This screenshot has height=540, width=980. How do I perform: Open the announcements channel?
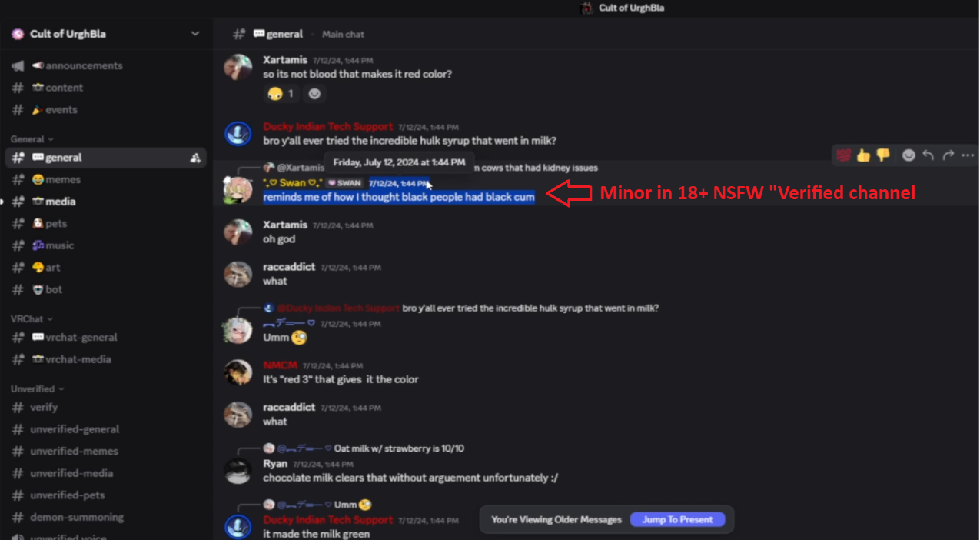[x=106, y=65]
